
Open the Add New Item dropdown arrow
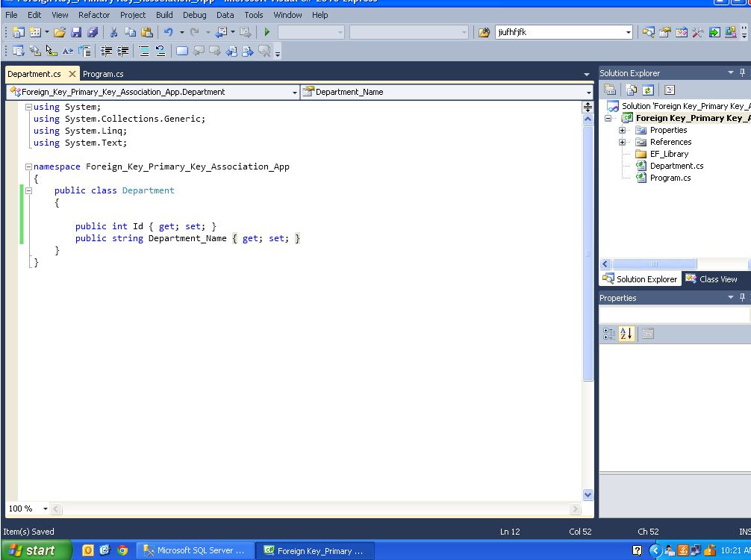46,32
